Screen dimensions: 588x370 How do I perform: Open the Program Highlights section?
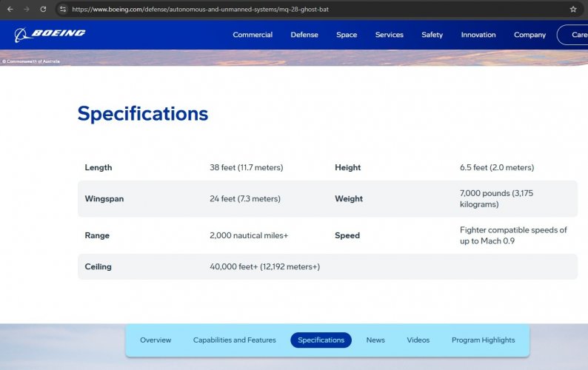click(x=483, y=340)
